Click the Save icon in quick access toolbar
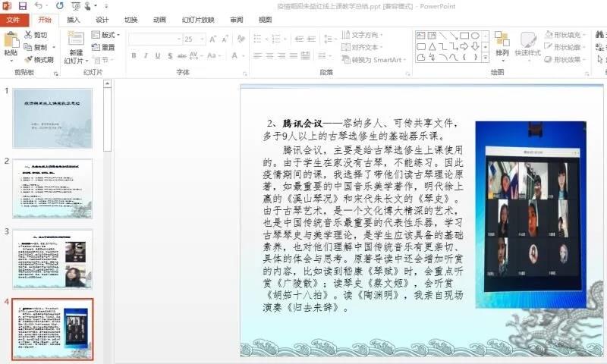The width and height of the screenshot is (607, 364). [x=22, y=6]
